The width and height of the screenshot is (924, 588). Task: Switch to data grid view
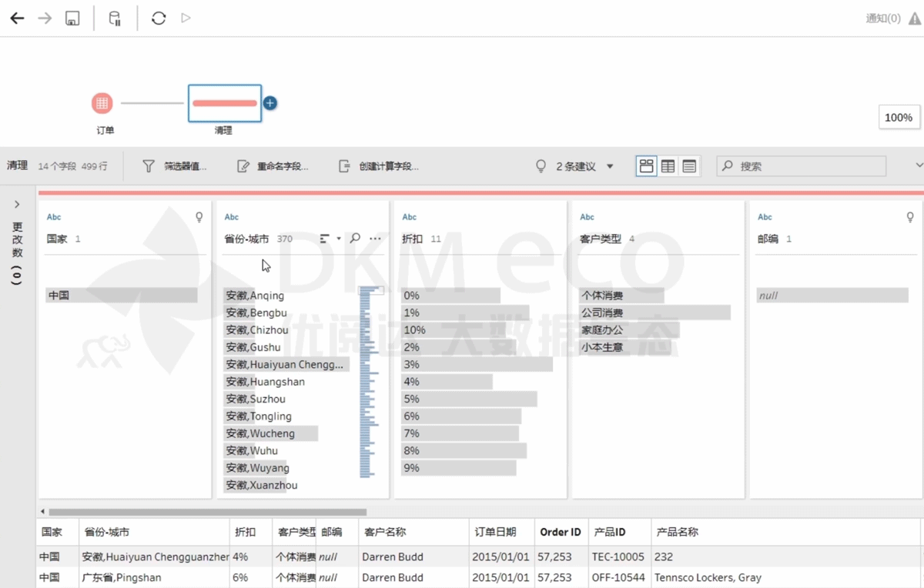(668, 166)
